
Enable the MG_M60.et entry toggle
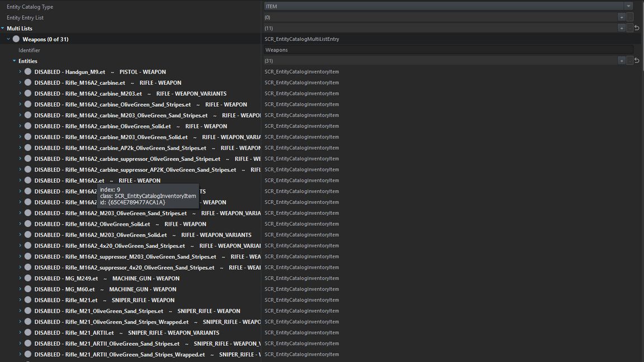28,289
